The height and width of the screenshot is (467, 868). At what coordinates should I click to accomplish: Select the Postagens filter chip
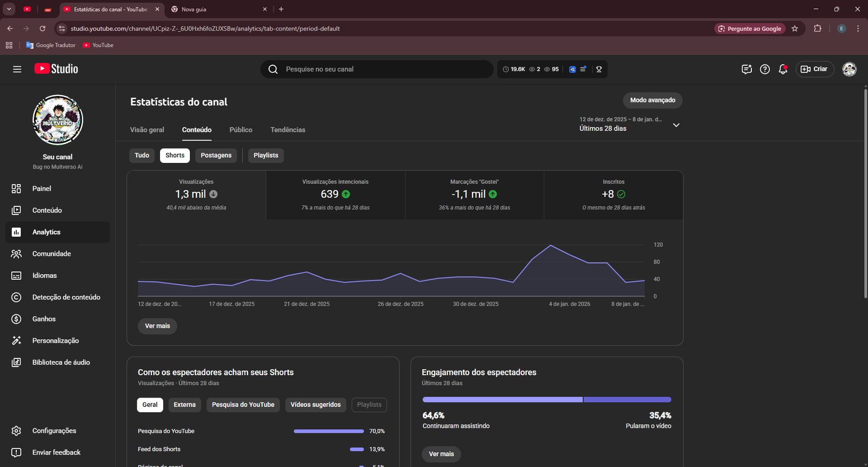click(x=216, y=155)
